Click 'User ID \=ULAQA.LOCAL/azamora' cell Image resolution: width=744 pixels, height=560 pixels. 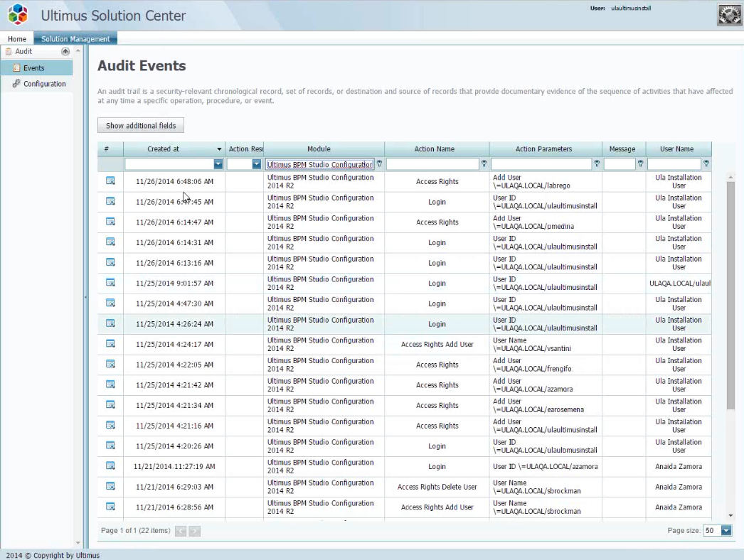546,467
